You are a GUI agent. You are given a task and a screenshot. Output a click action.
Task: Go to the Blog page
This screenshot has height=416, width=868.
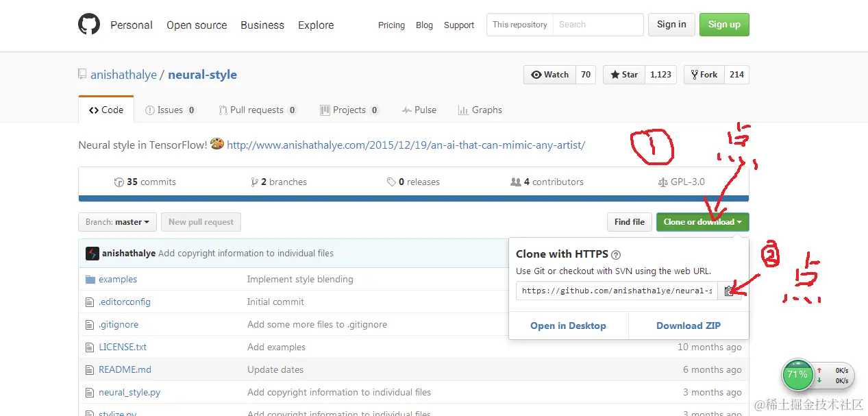[425, 25]
